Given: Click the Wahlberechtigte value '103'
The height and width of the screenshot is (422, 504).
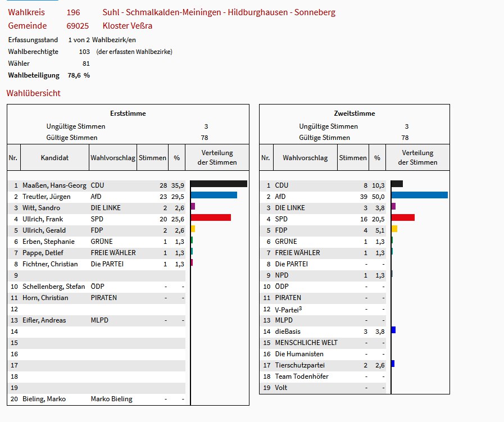Looking at the screenshot, I should tap(84, 52).
